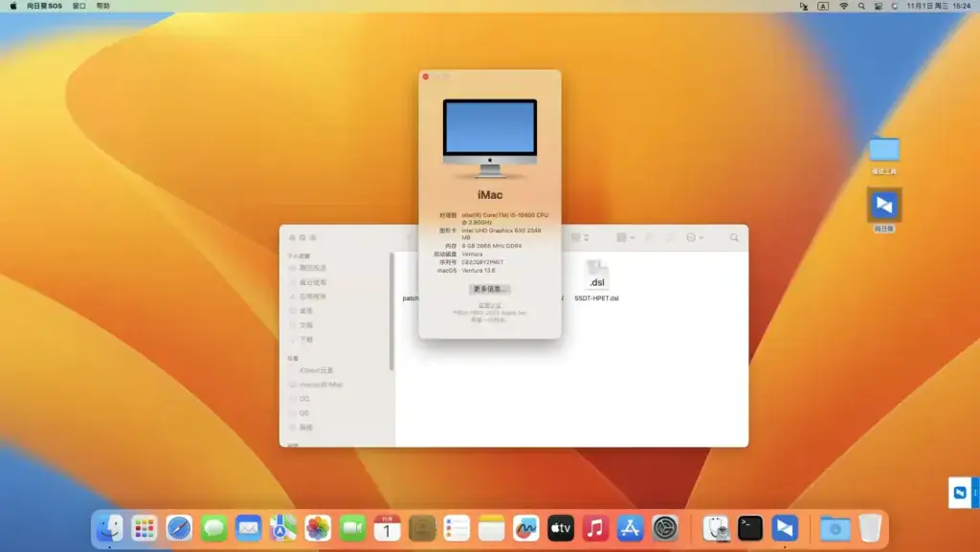Screen dimensions: 980x552
Task: Open the blue Sunlogin app in Dock
Action: point(785,528)
